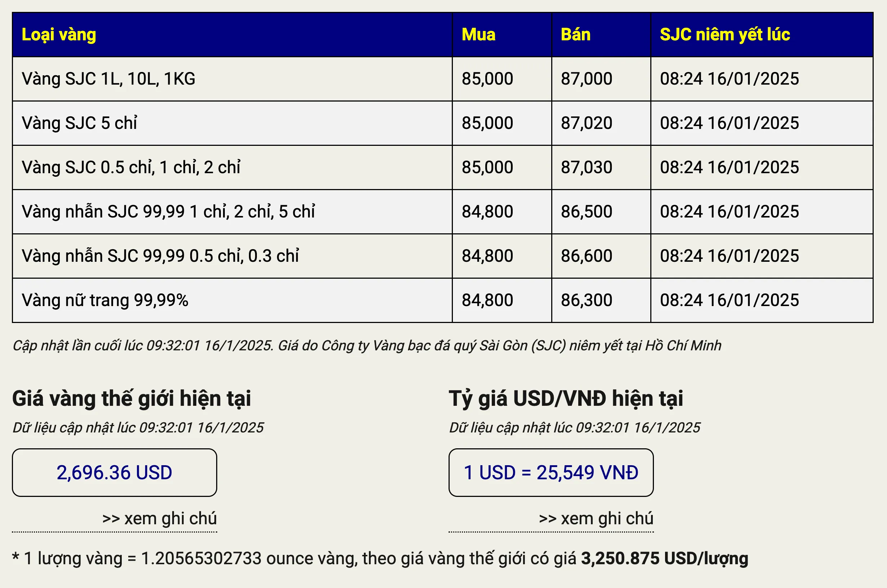Select the 'Vàng SJC 5 chỉ' row
887x588 pixels.
80,123
